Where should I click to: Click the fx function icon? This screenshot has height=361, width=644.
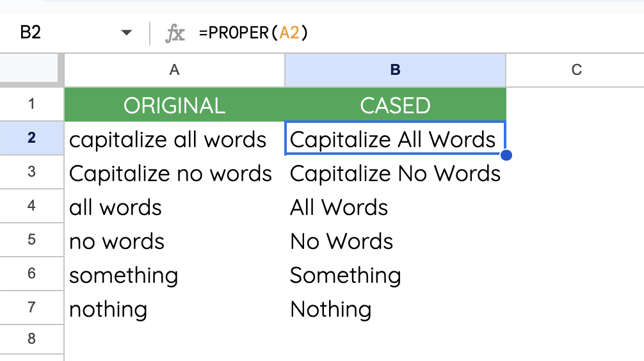pyautogui.click(x=175, y=33)
